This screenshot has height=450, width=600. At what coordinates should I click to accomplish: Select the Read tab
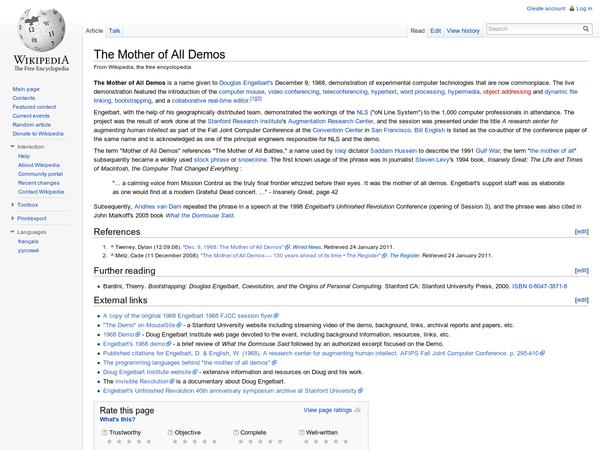(417, 31)
